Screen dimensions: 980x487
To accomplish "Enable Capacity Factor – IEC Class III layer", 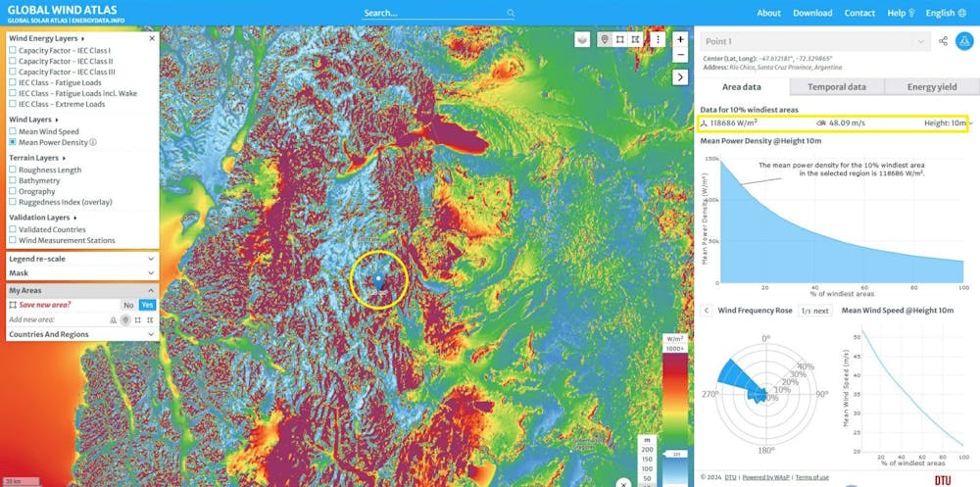I will click(13, 72).
